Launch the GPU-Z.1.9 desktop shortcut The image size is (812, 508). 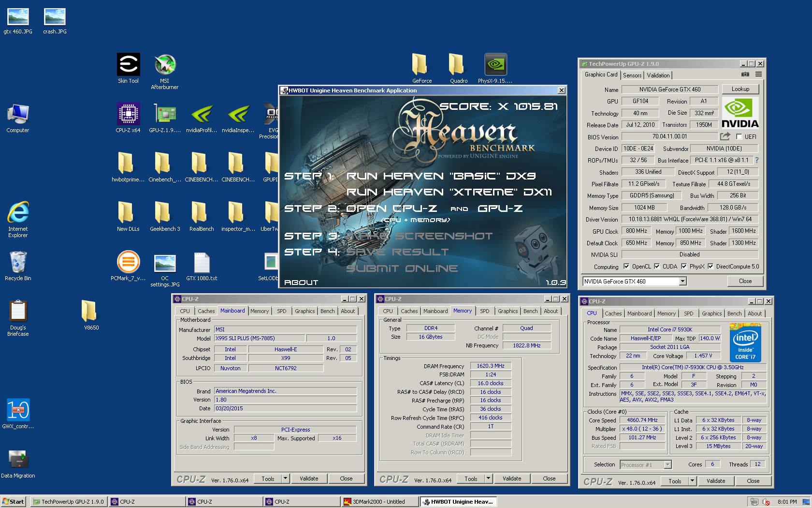point(165,118)
